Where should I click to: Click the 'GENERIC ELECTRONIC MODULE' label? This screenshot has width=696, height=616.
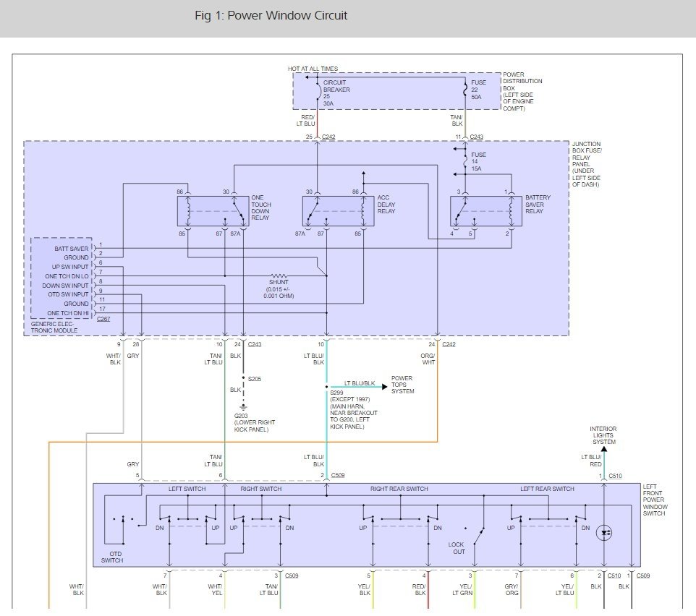click(54, 328)
